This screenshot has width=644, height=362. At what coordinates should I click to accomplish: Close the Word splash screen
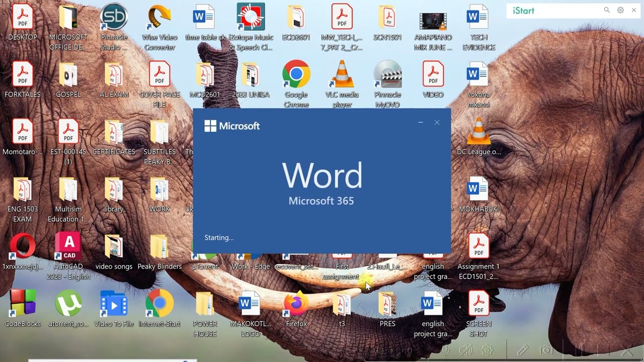coord(437,122)
